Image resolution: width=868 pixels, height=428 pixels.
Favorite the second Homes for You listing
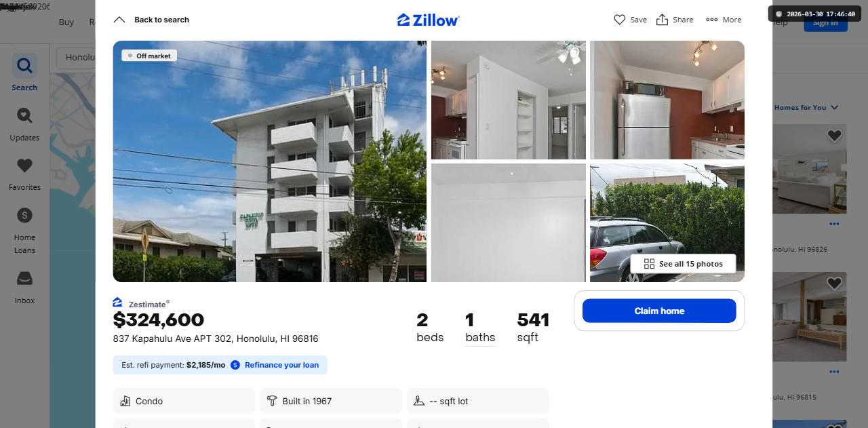[834, 283]
